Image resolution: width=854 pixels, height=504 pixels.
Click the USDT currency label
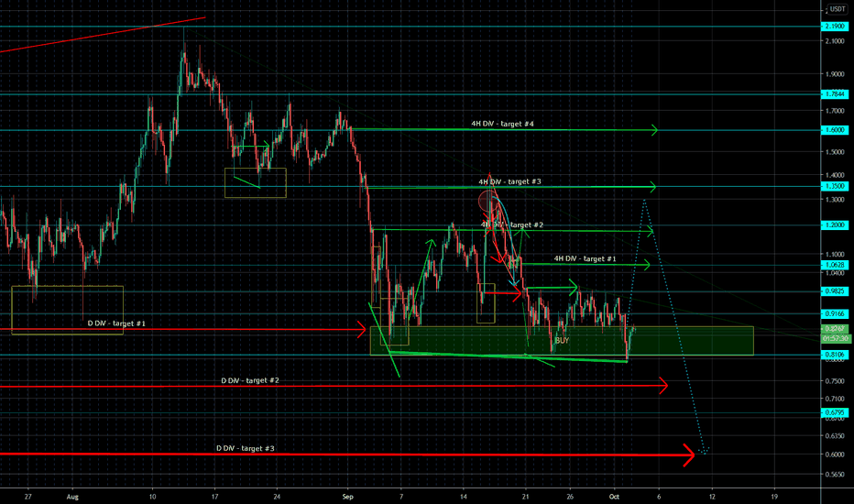[x=838, y=9]
